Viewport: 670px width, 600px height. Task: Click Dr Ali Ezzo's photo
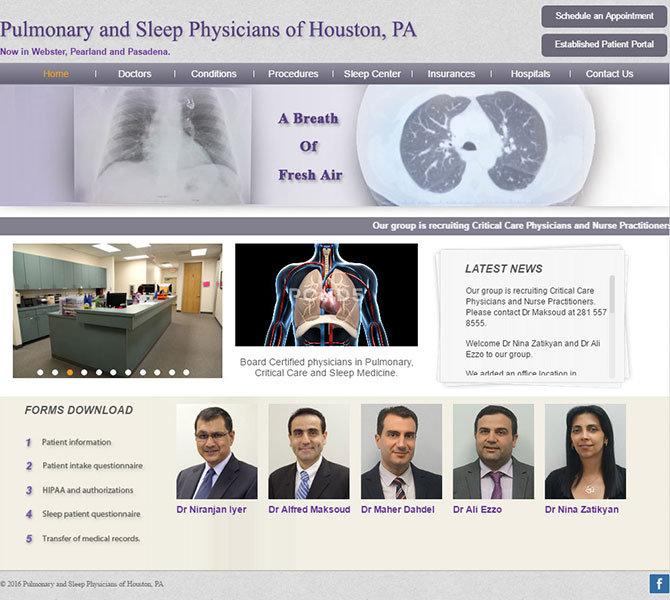[x=493, y=452]
